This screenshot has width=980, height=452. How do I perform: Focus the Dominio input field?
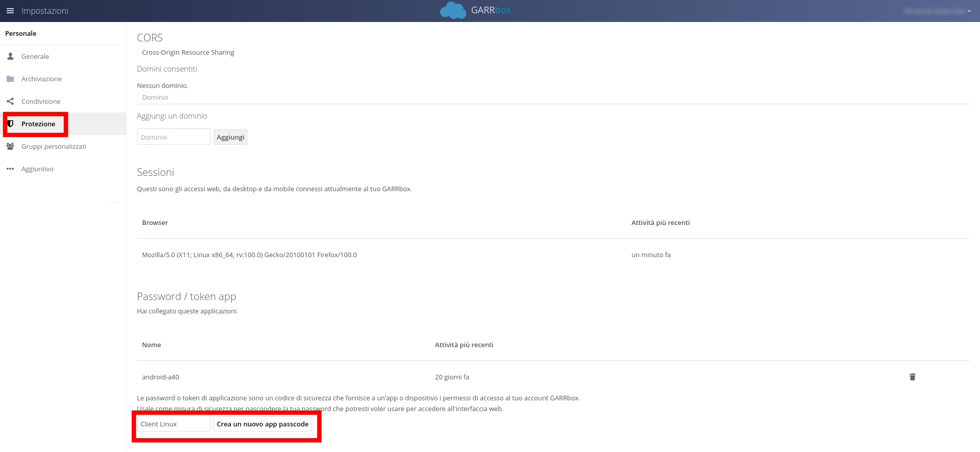click(174, 137)
